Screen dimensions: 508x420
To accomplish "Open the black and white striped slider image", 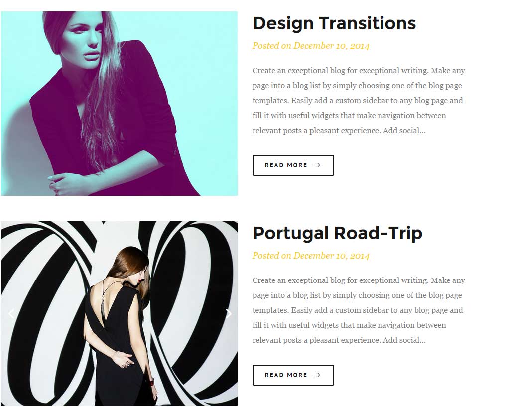I will [119, 313].
